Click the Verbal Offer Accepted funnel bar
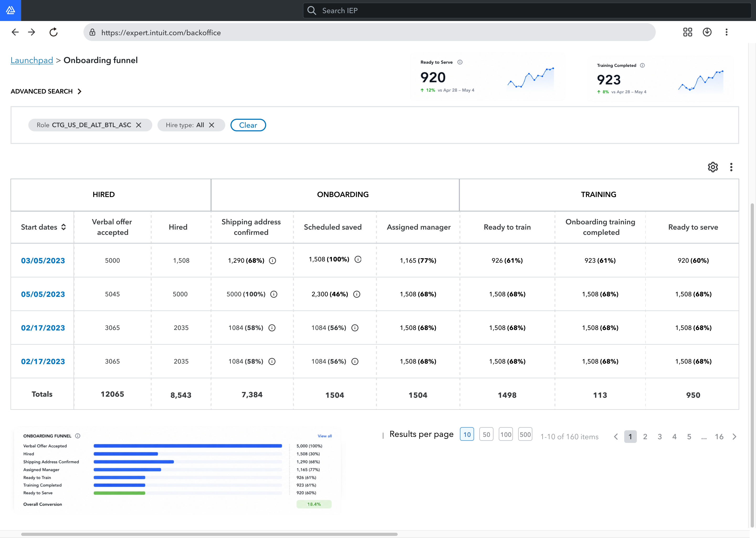The image size is (756, 538). tap(188, 446)
